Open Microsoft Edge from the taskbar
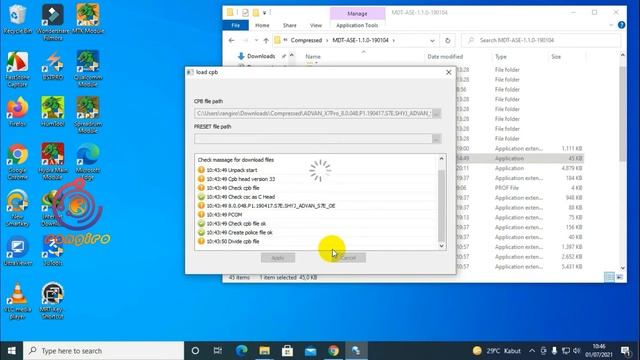 click(x=242, y=351)
